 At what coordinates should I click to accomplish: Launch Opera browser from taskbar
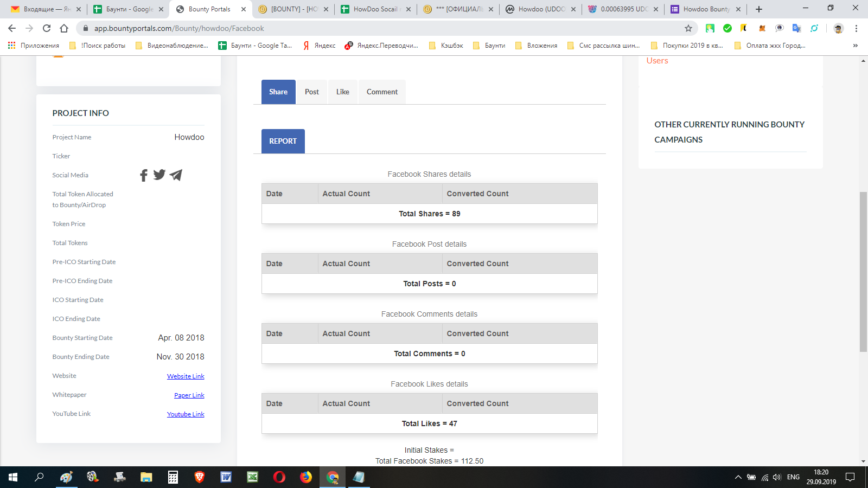coord(279,477)
